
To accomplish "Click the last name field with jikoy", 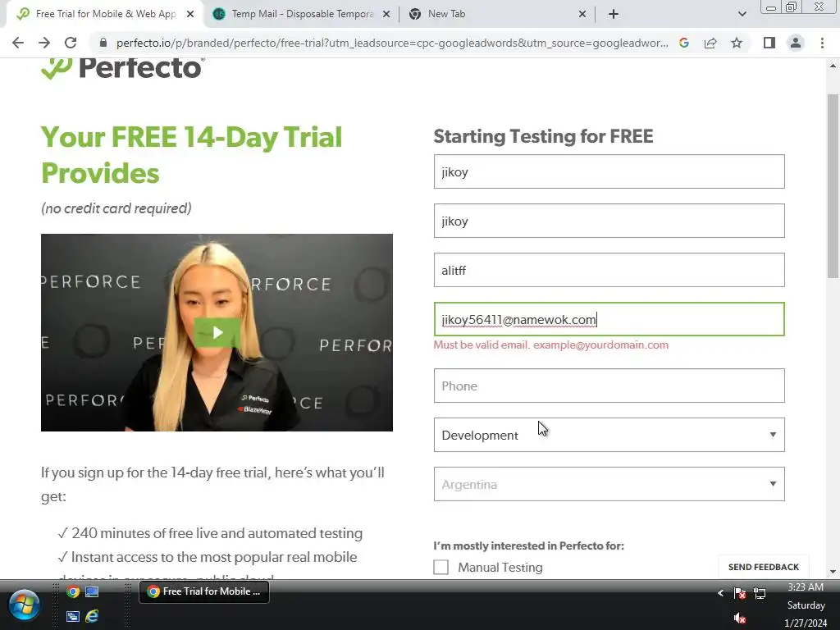I will pos(609,221).
